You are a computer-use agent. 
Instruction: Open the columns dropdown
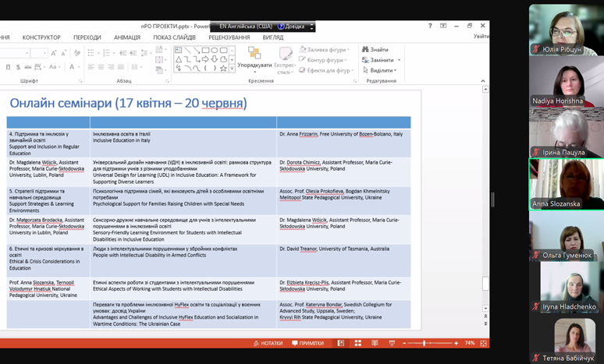click(x=136, y=67)
